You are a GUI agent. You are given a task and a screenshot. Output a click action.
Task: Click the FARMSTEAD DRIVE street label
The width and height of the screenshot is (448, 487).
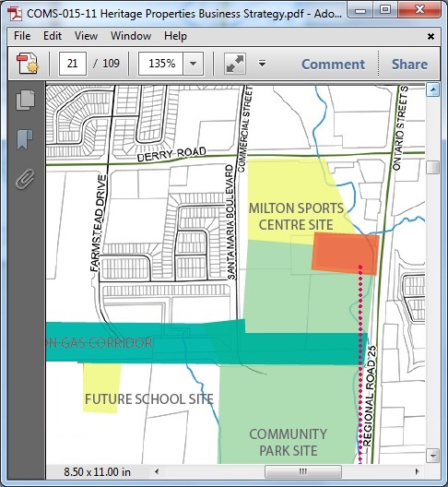click(x=99, y=223)
